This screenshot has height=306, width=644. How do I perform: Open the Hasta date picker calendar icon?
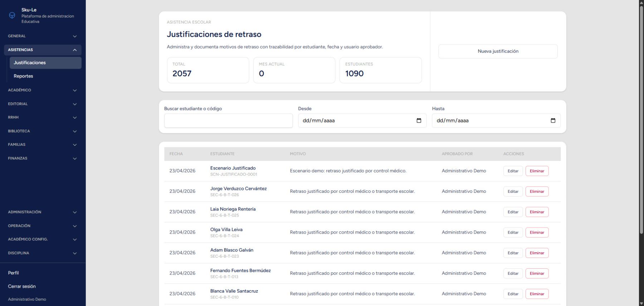click(x=553, y=120)
